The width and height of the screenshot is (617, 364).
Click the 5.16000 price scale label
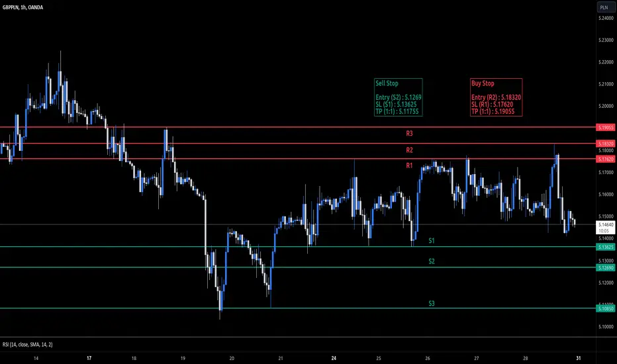[x=606, y=195]
